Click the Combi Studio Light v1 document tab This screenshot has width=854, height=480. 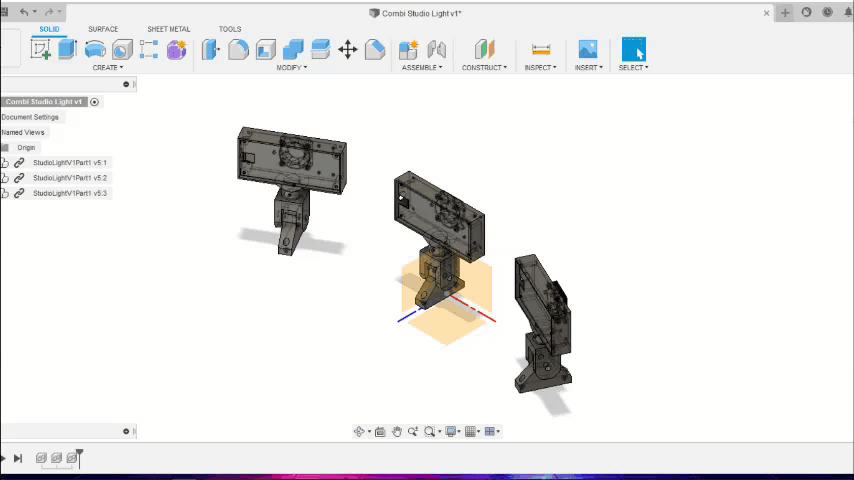coord(416,13)
